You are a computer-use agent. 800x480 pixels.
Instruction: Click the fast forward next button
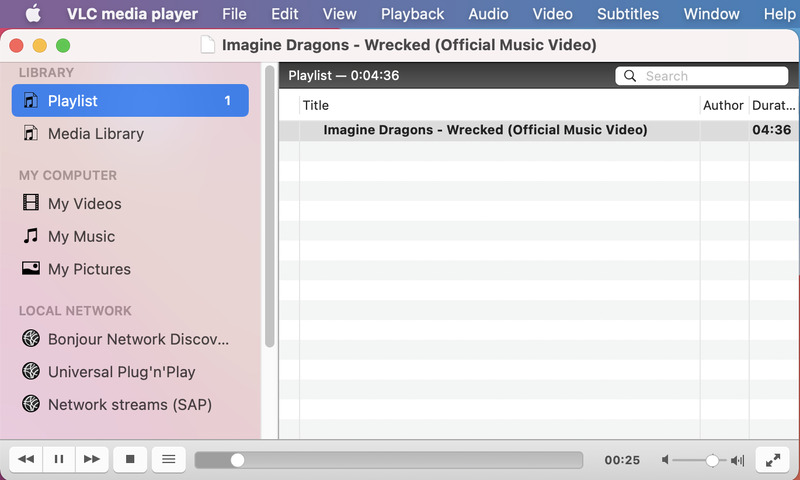click(x=92, y=459)
